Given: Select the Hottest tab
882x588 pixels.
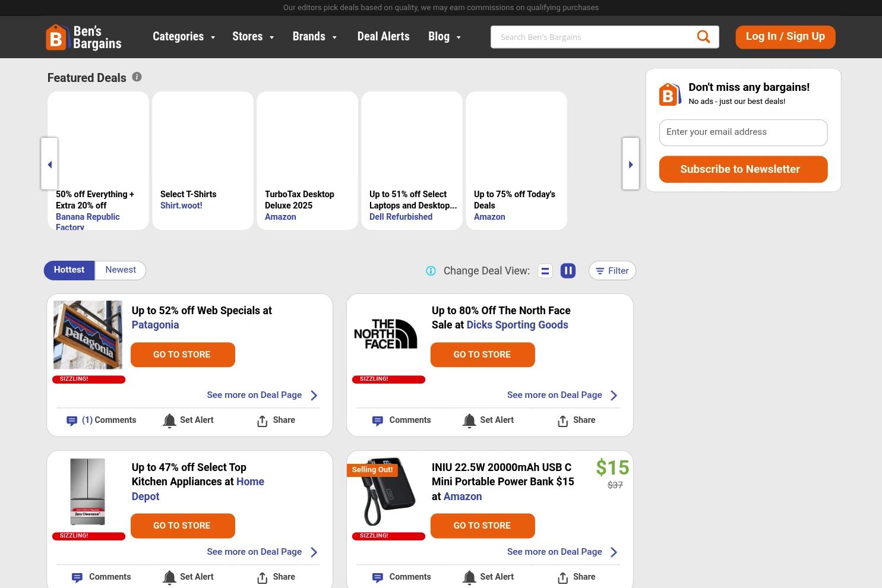Looking at the screenshot, I should 69,270.
